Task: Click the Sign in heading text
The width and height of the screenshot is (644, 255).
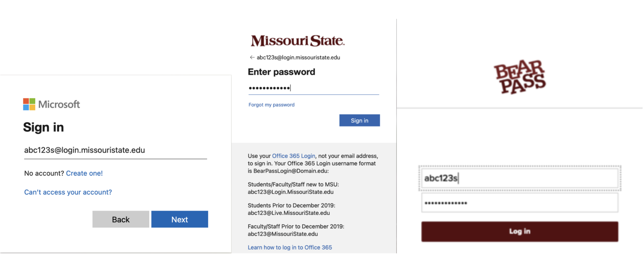Action: pos(43,127)
